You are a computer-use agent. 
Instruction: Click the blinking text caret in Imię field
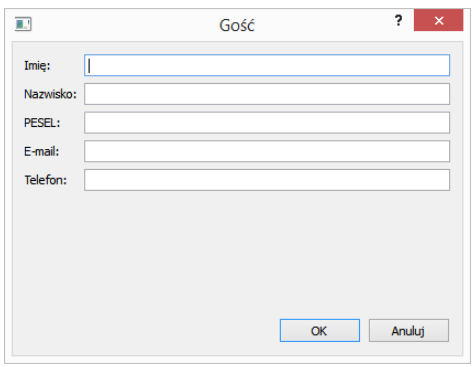[x=89, y=66]
